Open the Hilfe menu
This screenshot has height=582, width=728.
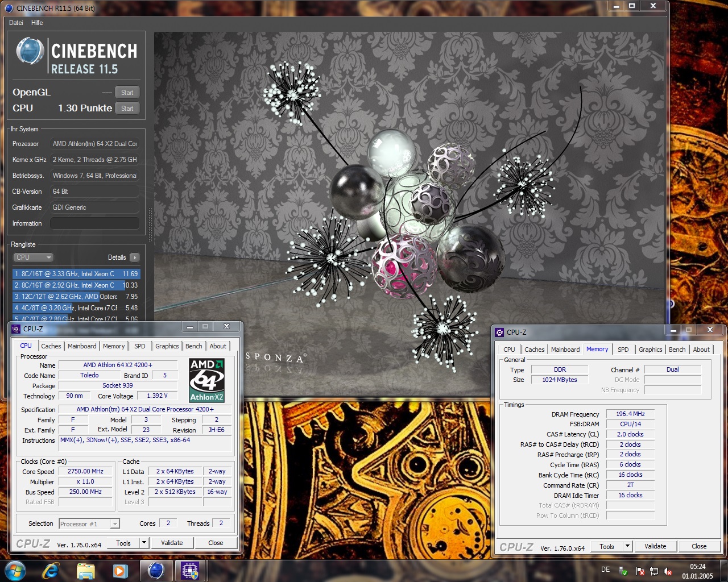[x=37, y=23]
